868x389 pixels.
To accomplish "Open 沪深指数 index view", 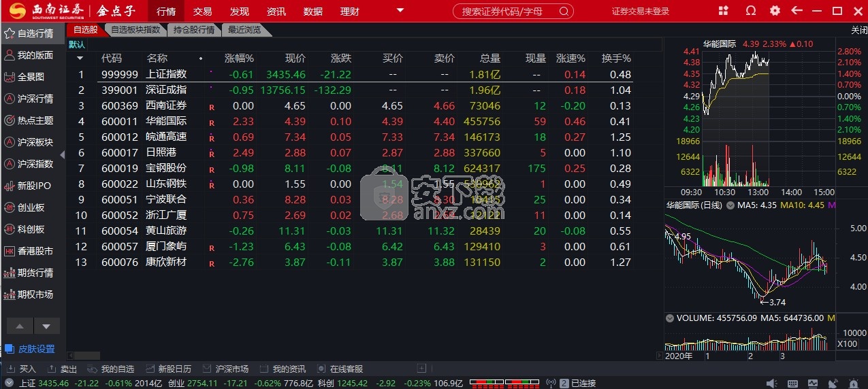I will (x=34, y=163).
